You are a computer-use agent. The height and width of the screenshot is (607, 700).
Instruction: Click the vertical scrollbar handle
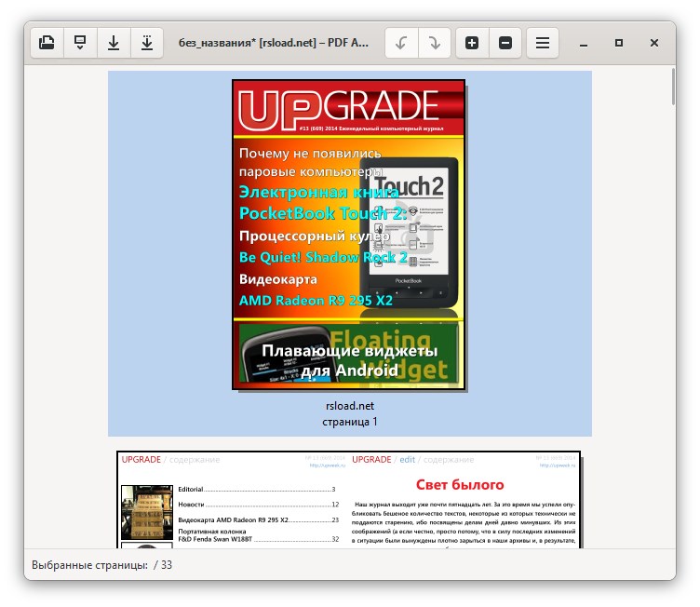tap(673, 87)
